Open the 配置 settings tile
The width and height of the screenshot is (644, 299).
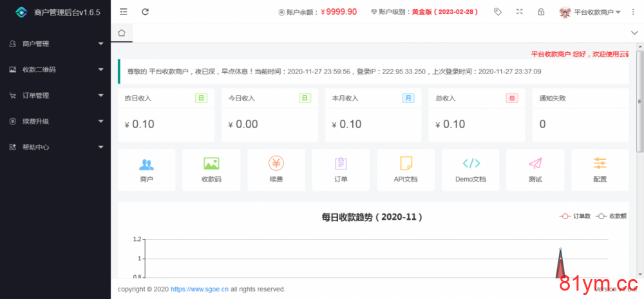pos(600,169)
